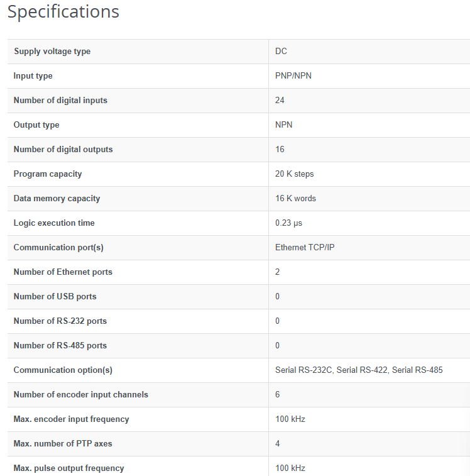Image resolution: width=470 pixels, height=476 pixels.
Task: Select the Supply voltage type label
Action: tap(52, 52)
